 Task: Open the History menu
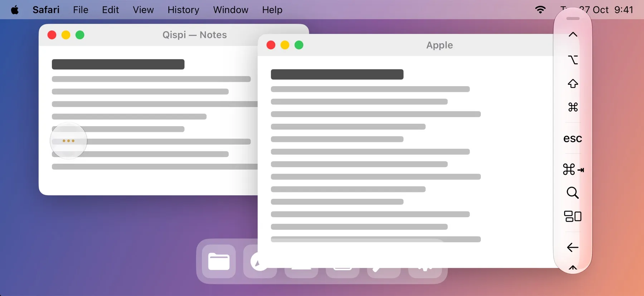click(183, 10)
